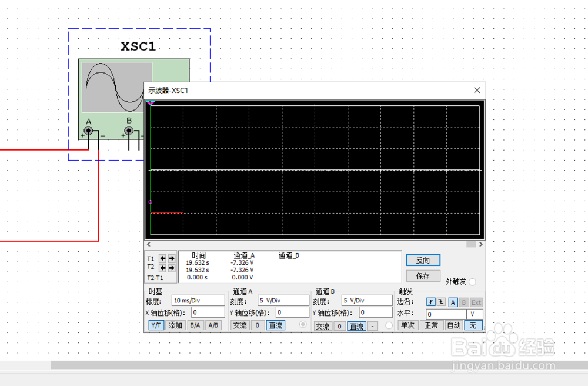Set channel B coupling to 交流
588x386 pixels.
click(322, 327)
